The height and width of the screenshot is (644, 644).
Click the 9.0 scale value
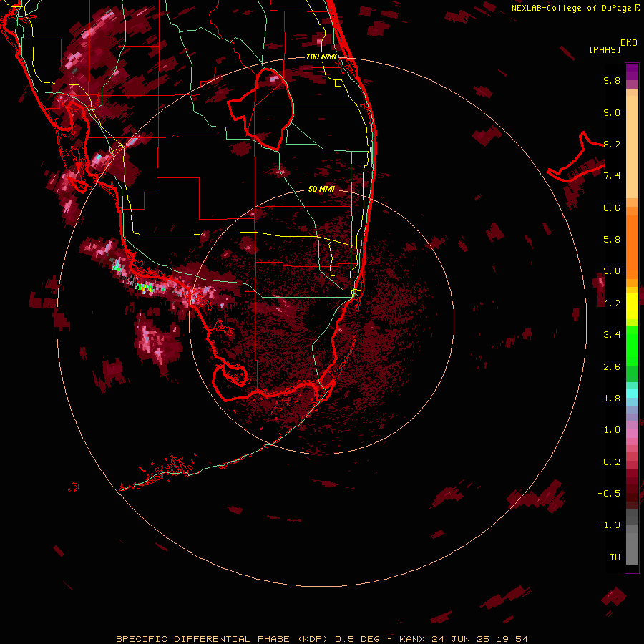pyautogui.click(x=612, y=112)
